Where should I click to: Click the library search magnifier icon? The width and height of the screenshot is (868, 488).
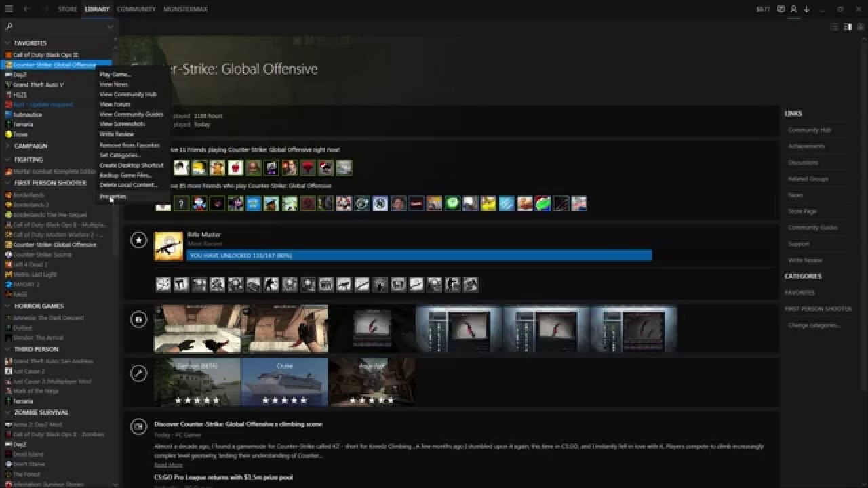click(9, 26)
